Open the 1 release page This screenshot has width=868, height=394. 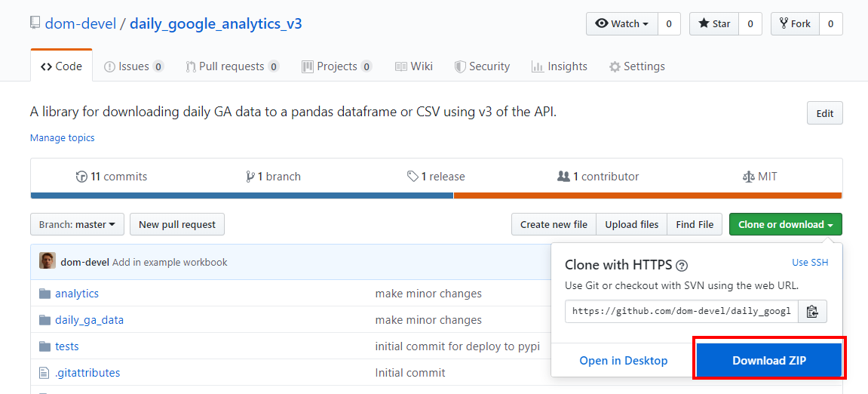(436, 177)
